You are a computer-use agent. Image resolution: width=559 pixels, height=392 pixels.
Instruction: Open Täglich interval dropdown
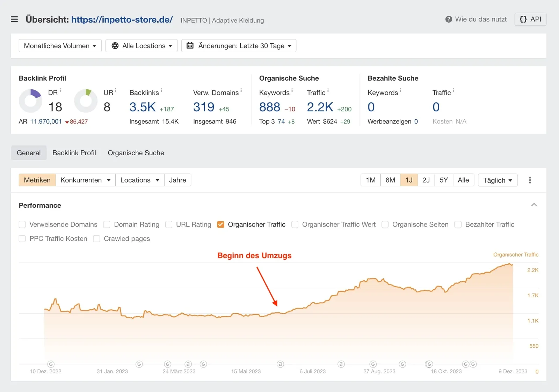point(498,180)
